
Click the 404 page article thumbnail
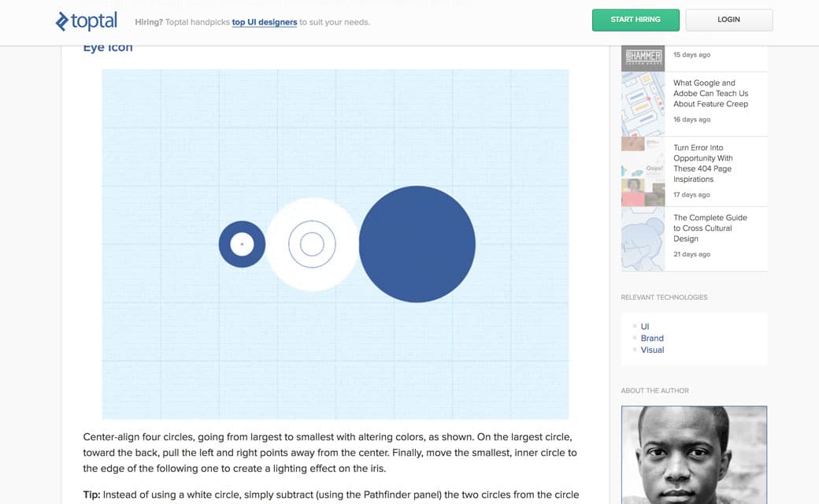pos(643,171)
